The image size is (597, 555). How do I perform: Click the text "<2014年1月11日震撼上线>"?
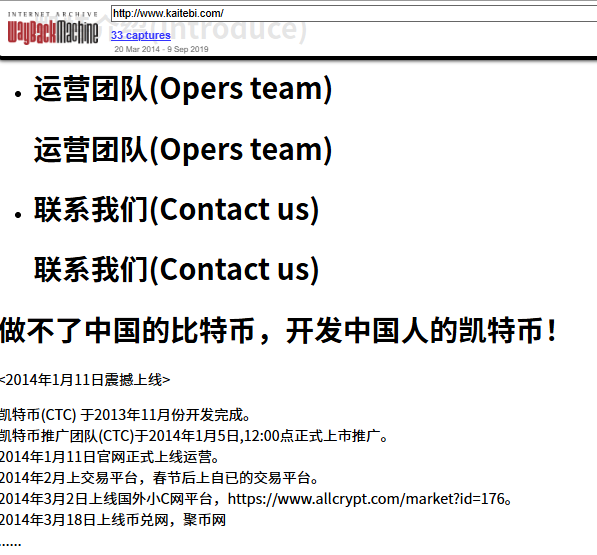(x=85, y=380)
